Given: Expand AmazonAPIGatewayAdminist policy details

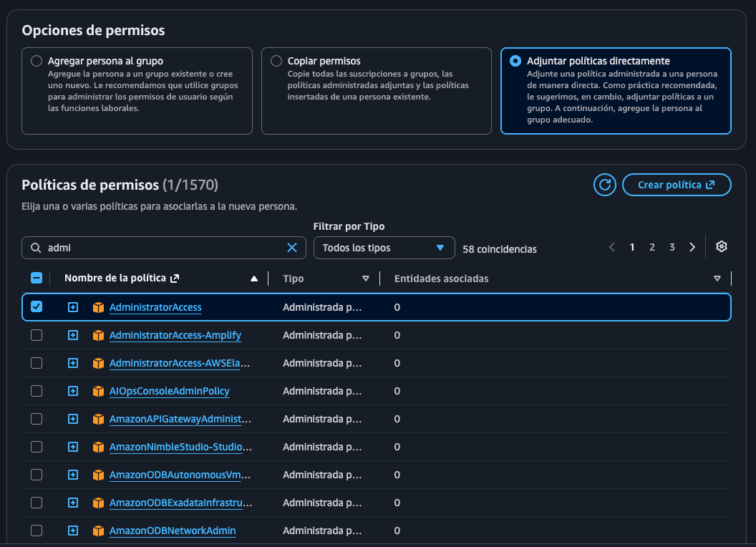Looking at the screenshot, I should coord(73,419).
